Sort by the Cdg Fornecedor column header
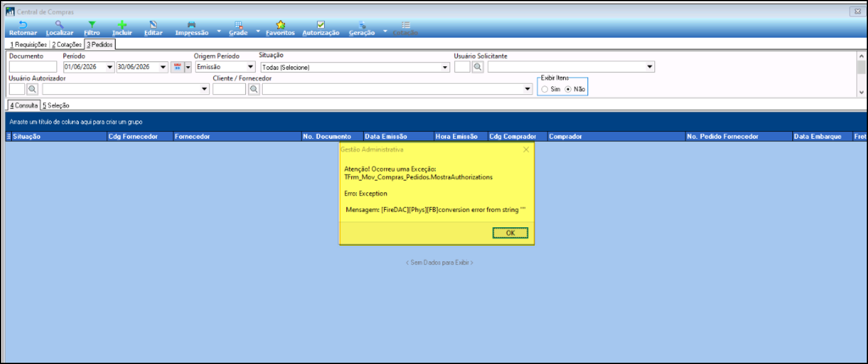Image resolution: width=868 pixels, height=364 pixels. (x=139, y=136)
